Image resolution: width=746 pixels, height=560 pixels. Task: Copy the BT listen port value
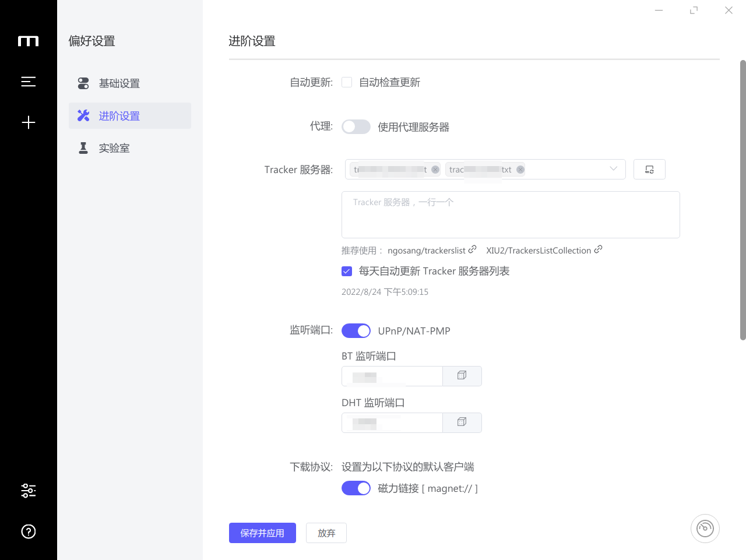click(x=462, y=376)
